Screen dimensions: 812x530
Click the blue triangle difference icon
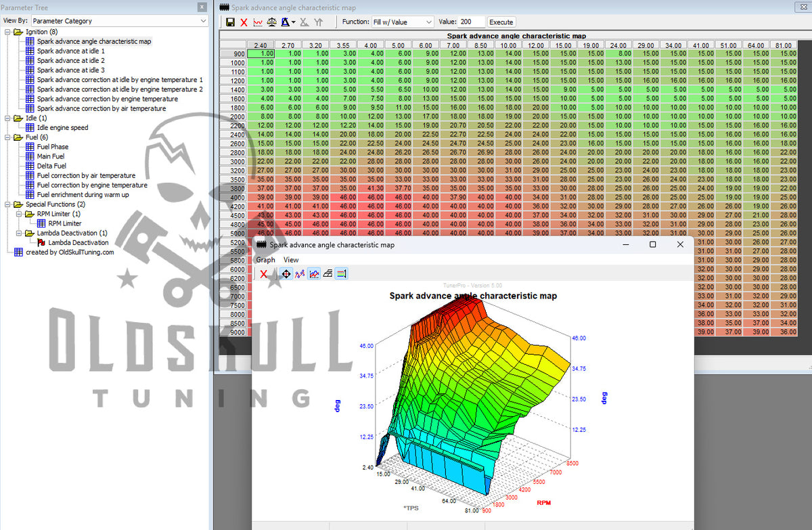(286, 22)
